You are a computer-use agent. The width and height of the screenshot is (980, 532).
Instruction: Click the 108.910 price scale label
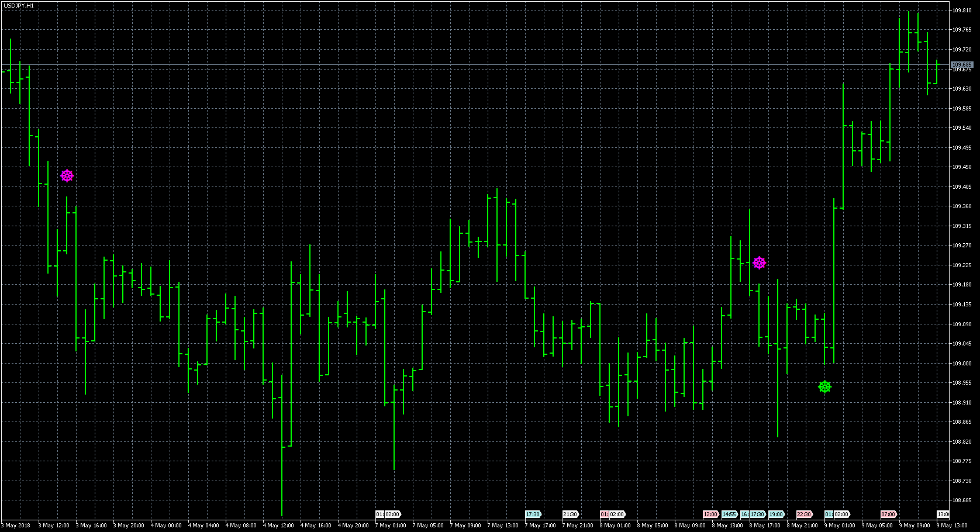click(962, 402)
